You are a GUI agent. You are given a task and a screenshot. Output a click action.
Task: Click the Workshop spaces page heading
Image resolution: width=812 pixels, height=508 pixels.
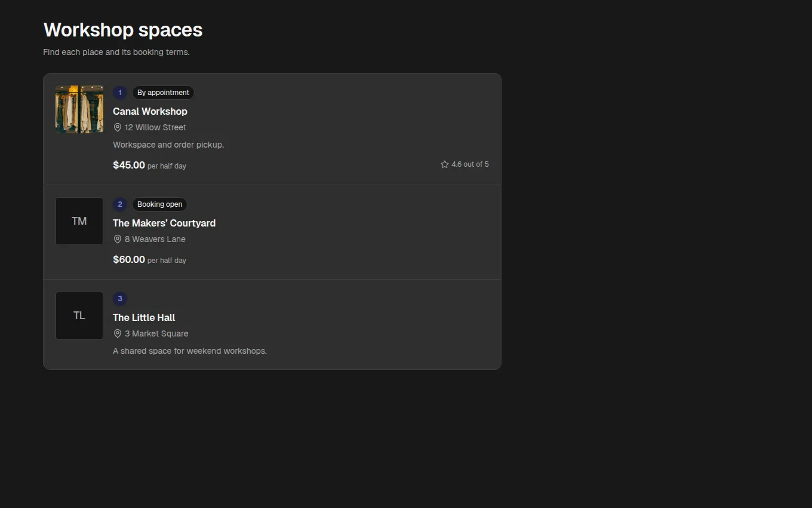[x=123, y=30]
